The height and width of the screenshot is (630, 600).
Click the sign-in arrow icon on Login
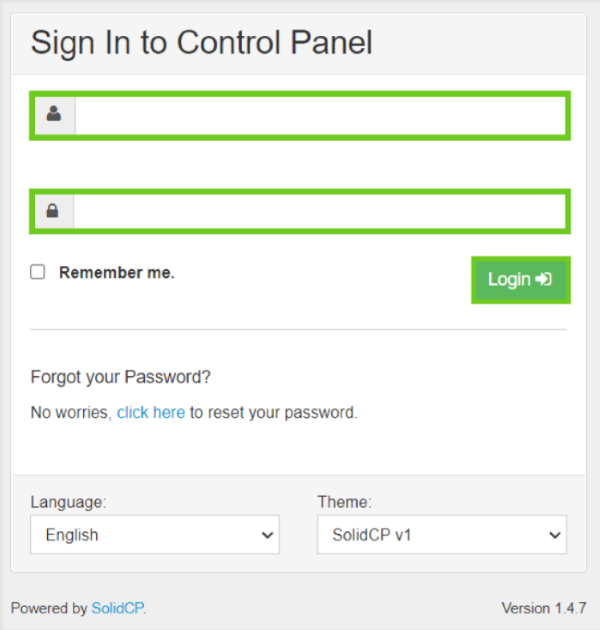544,279
